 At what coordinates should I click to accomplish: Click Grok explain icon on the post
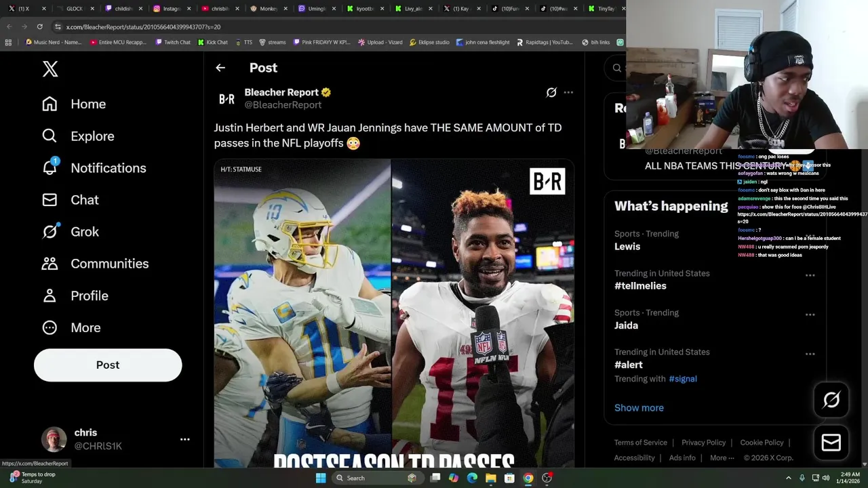(551, 92)
